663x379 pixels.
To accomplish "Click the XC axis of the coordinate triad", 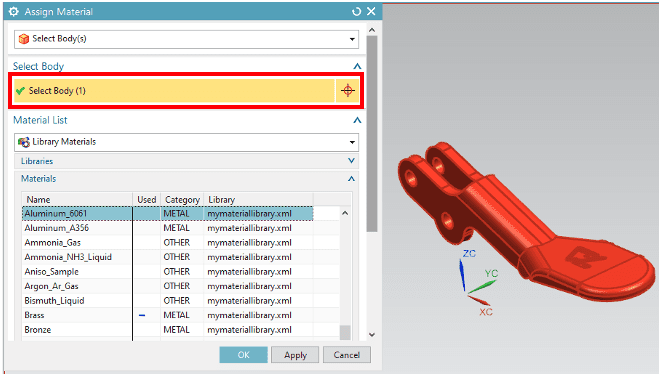I will pos(479,300).
